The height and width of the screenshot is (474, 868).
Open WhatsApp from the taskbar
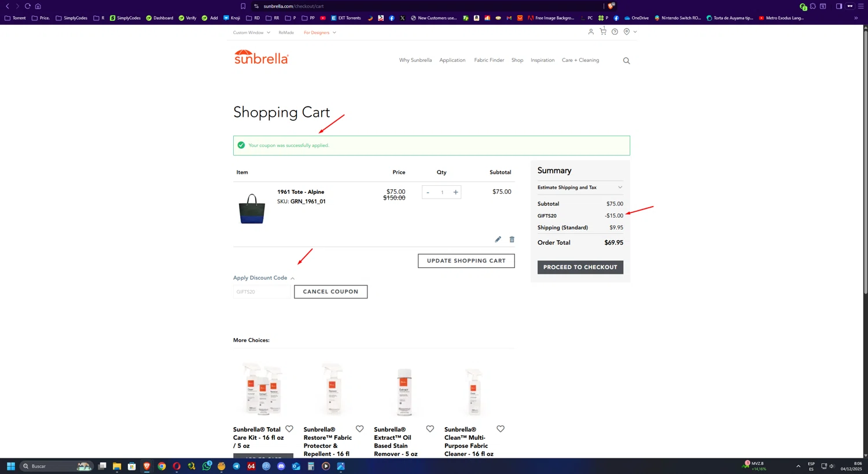point(207,466)
